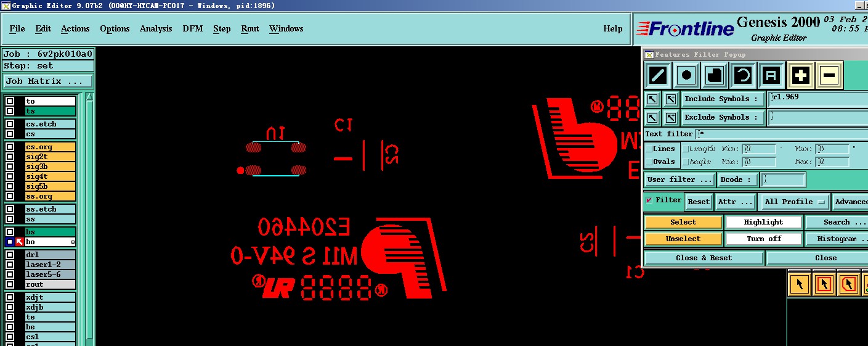This screenshot has width=868, height=346.
Task: Click the layer list scroll-up arrow
Action: [89, 97]
